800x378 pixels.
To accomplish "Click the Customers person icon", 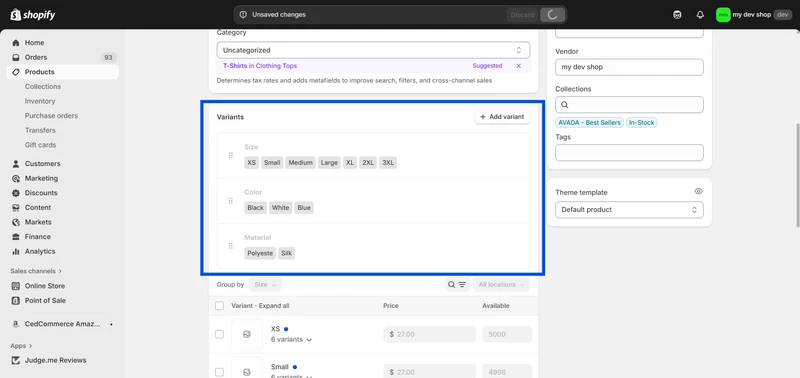I will pyautogui.click(x=16, y=164).
